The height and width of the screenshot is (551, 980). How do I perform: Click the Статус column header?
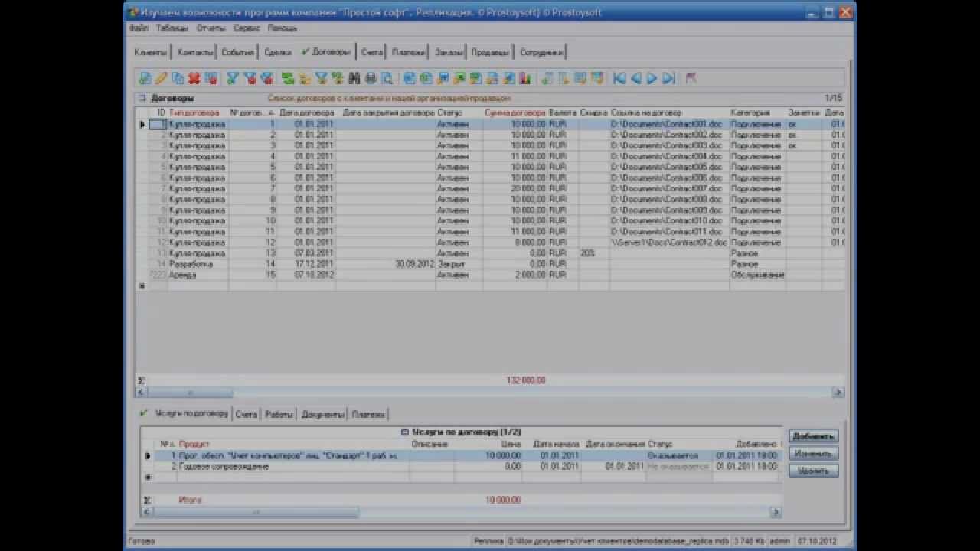point(459,112)
